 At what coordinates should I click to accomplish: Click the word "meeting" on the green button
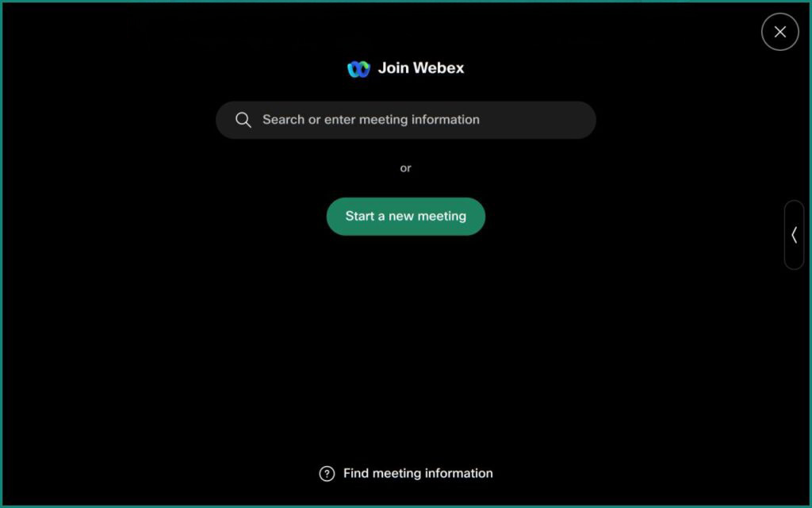pyautogui.click(x=442, y=217)
